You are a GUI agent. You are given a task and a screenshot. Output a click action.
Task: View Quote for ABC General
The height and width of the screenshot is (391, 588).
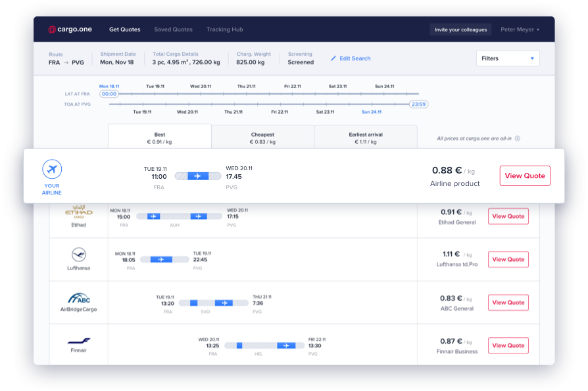tap(508, 302)
